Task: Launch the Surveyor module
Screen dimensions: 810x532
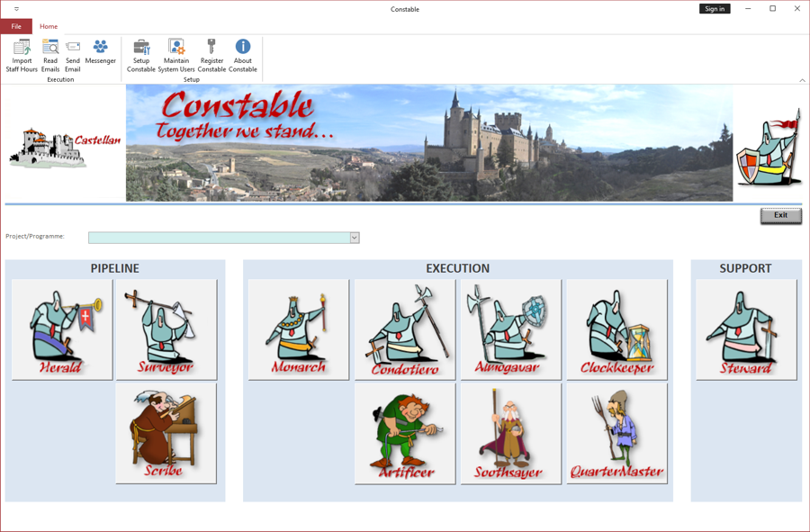Action: coord(166,329)
